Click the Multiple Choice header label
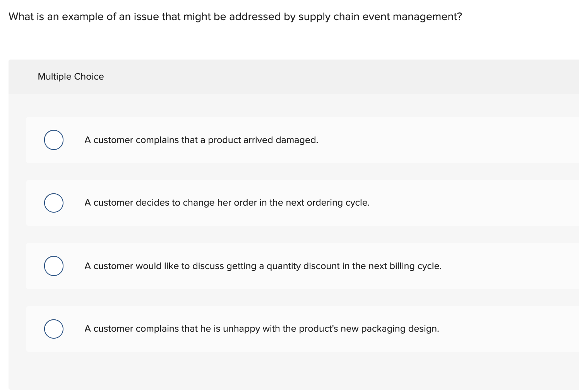 pos(71,77)
